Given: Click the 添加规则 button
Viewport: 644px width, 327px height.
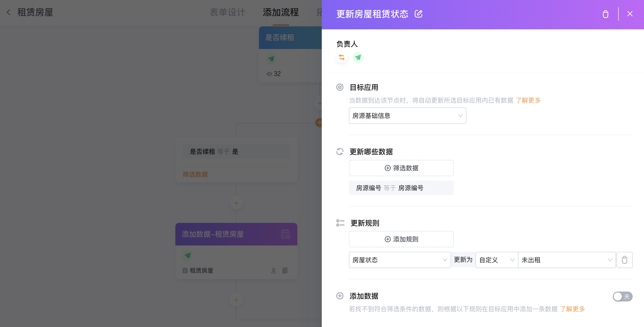Looking at the screenshot, I should pyautogui.click(x=401, y=239).
